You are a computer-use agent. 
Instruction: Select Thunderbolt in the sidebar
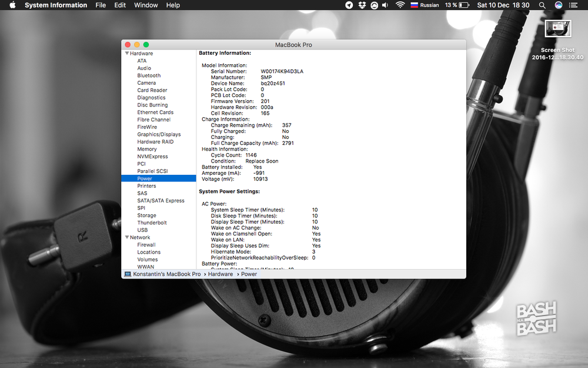point(152,223)
